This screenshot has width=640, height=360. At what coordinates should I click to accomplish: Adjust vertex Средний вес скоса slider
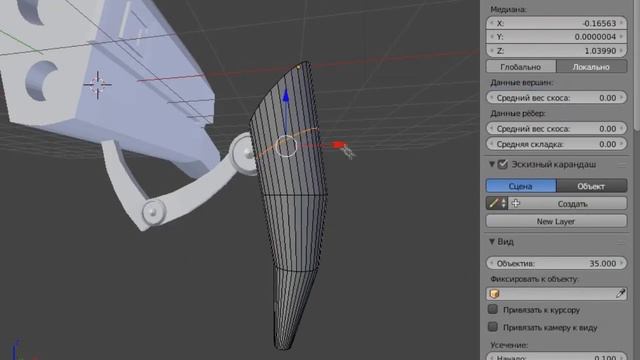[x=556, y=98]
